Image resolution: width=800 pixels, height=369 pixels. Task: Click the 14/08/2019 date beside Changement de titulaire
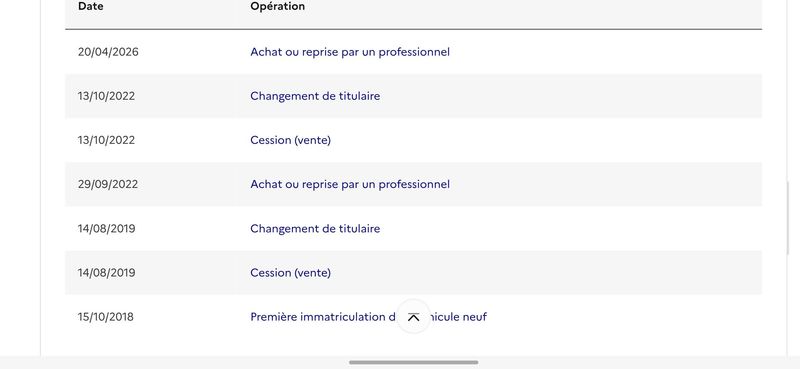(107, 228)
